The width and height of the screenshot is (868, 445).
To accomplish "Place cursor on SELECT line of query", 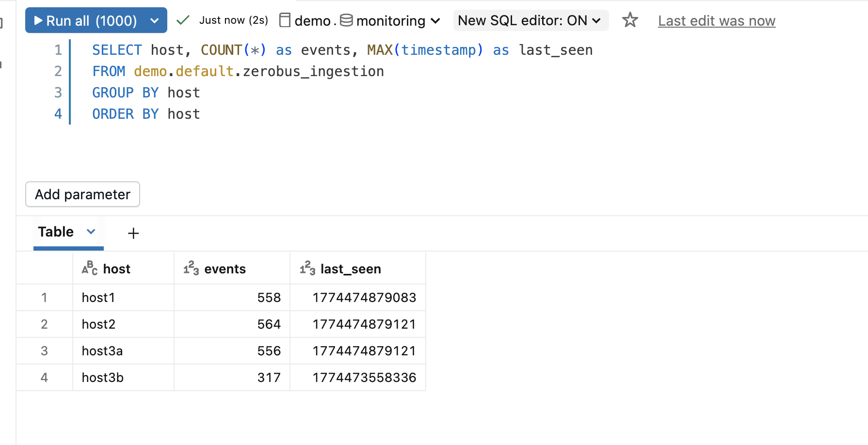I will click(342, 50).
